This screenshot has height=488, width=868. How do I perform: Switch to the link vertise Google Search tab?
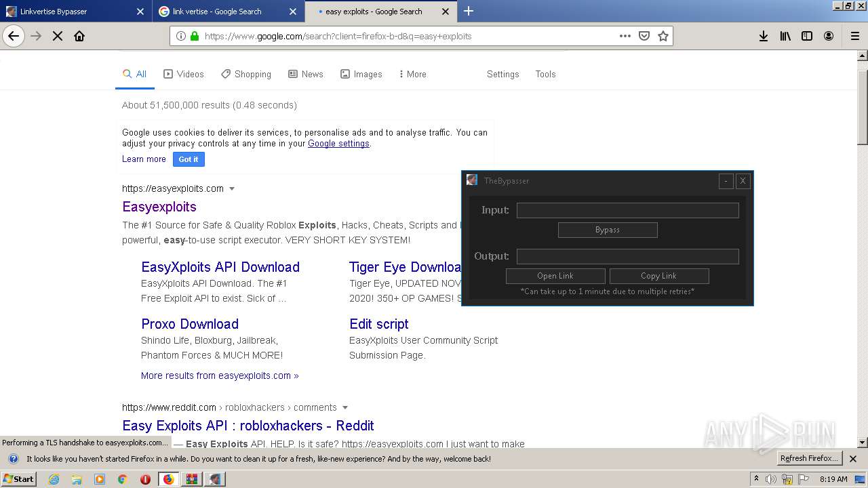point(229,12)
